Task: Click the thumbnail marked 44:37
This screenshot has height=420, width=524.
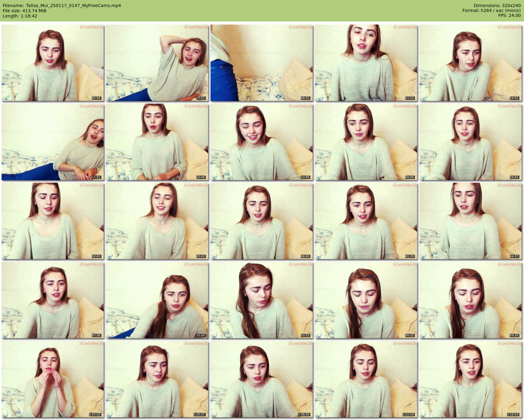Action: [471, 221]
